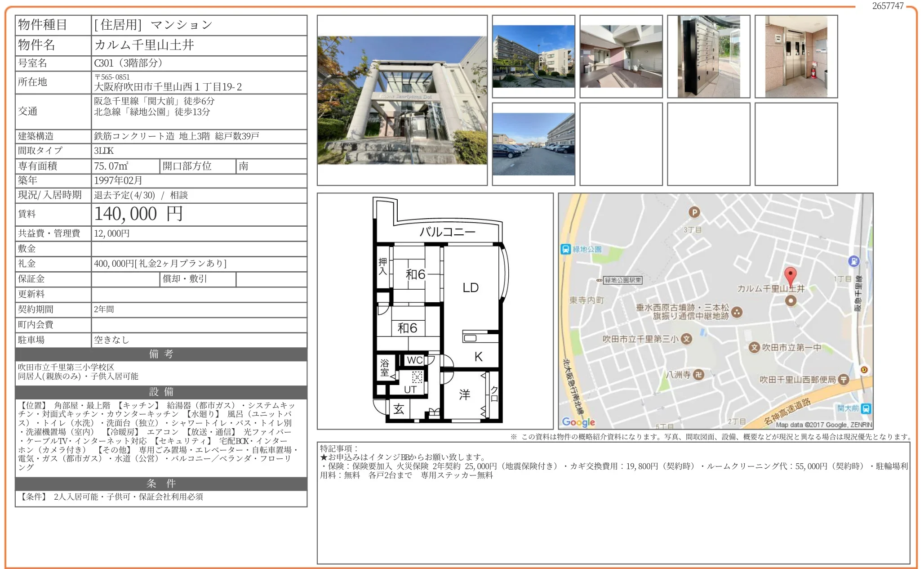Open the parking lot photo thumbnail

pyautogui.click(x=533, y=144)
